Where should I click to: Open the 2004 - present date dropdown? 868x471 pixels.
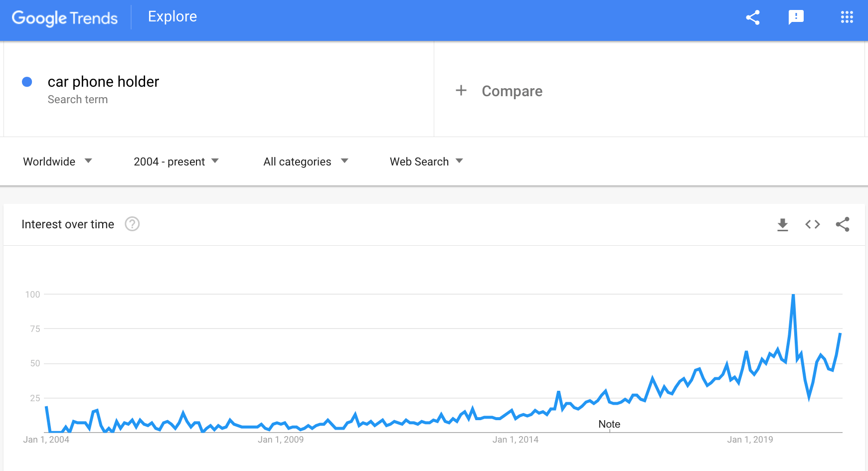[176, 161]
